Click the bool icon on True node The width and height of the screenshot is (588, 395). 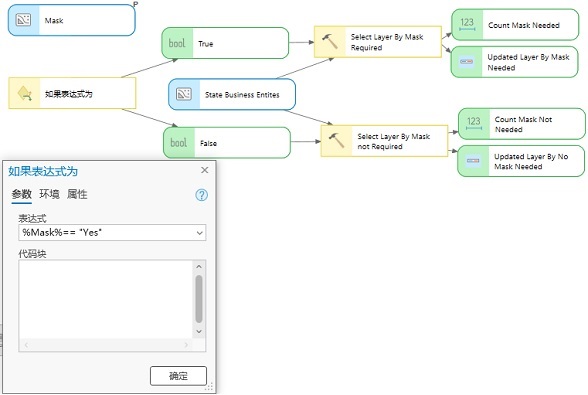177,43
